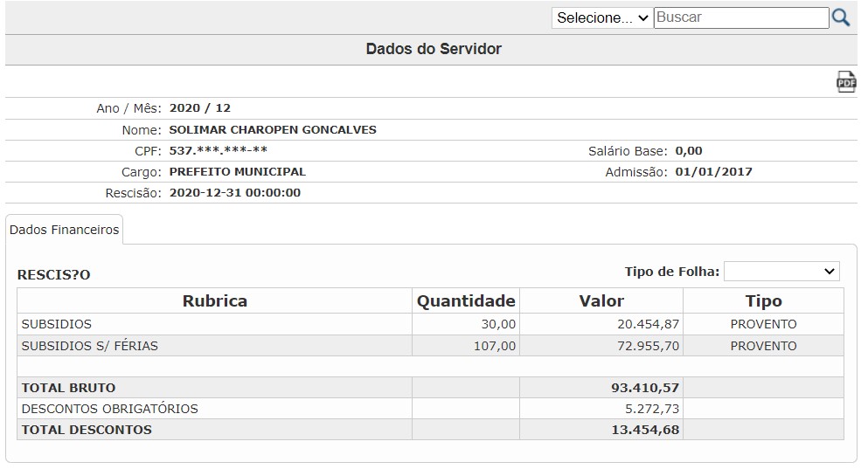Export page with the PDF icon
The image size is (868, 476).
click(846, 82)
